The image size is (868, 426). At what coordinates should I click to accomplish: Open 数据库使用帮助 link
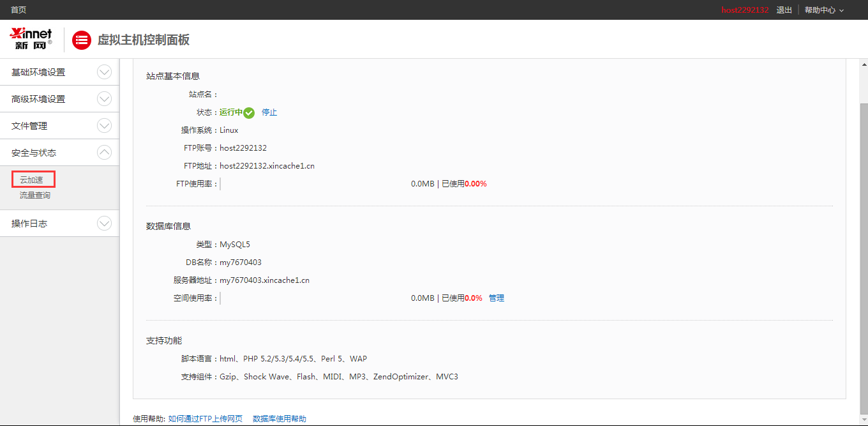pyautogui.click(x=279, y=419)
